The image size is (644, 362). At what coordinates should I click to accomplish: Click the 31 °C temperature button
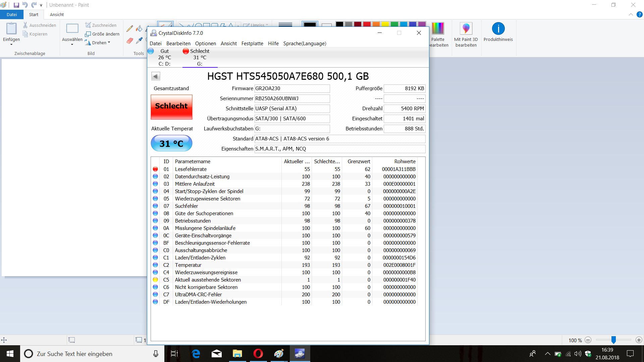click(171, 143)
